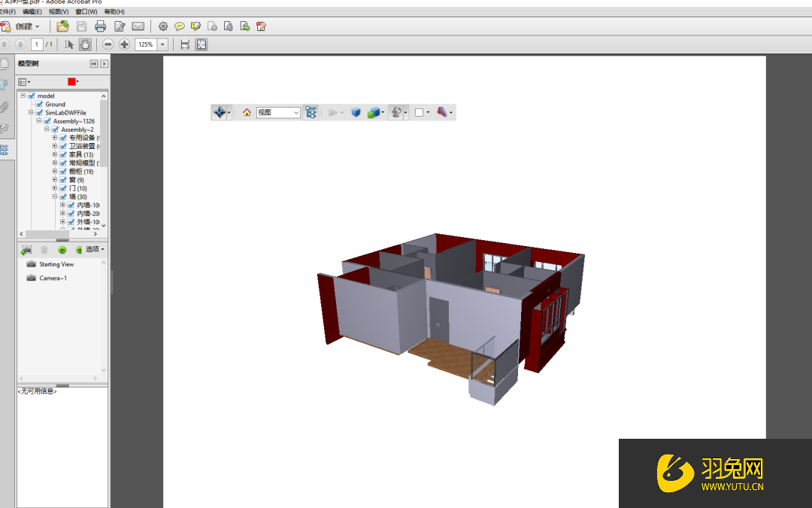Viewport: 812px width, 508px height.
Task: Uncheck visibility of 墙 (30) node
Action: tap(62, 196)
